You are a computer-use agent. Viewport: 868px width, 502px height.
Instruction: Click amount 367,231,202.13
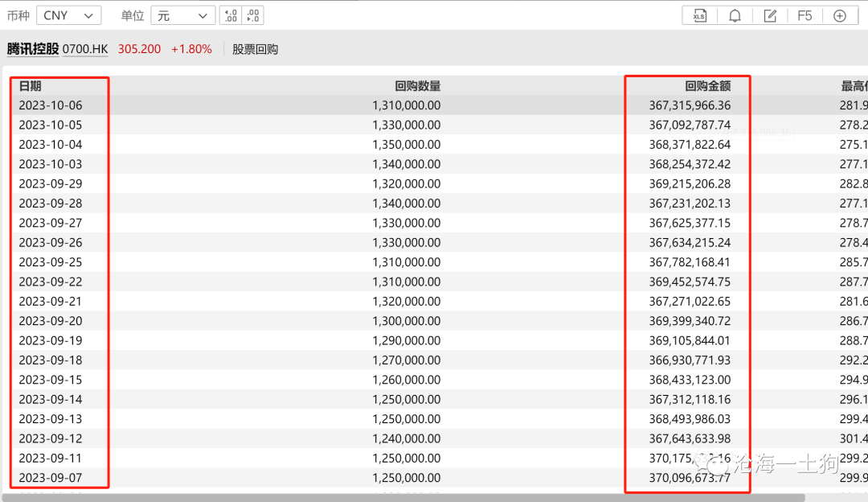coord(690,204)
